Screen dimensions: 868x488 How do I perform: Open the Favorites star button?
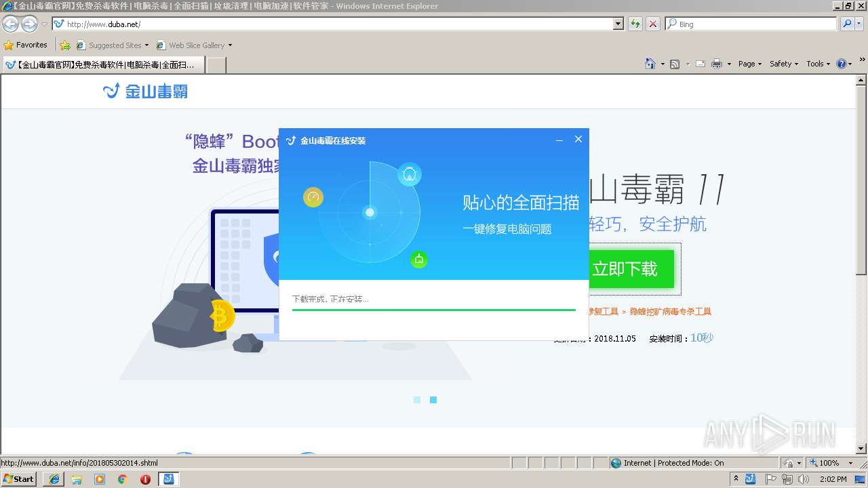coord(26,45)
